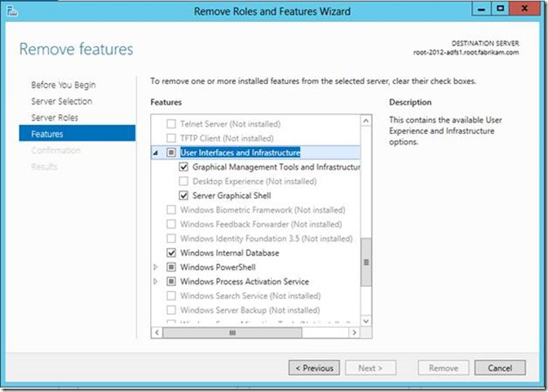Click Windows Search Service checkbox

pyautogui.click(x=171, y=296)
